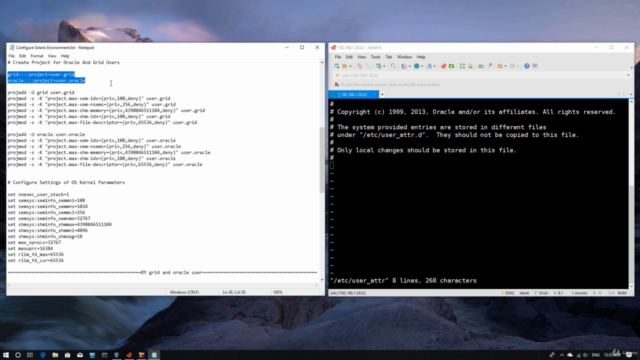The width and height of the screenshot is (640, 360).
Task: Expand dropdown arrow next to layout grid icon
Action: pyautogui.click(x=518, y=66)
